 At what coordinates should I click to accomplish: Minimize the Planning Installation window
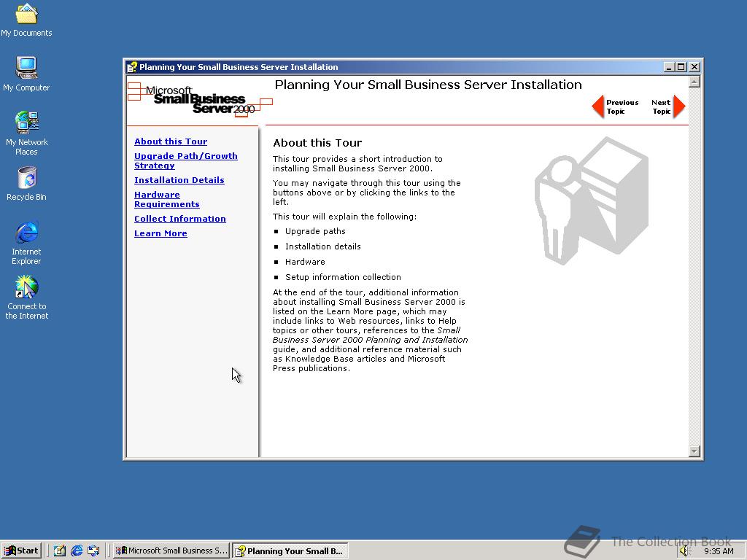coord(669,67)
